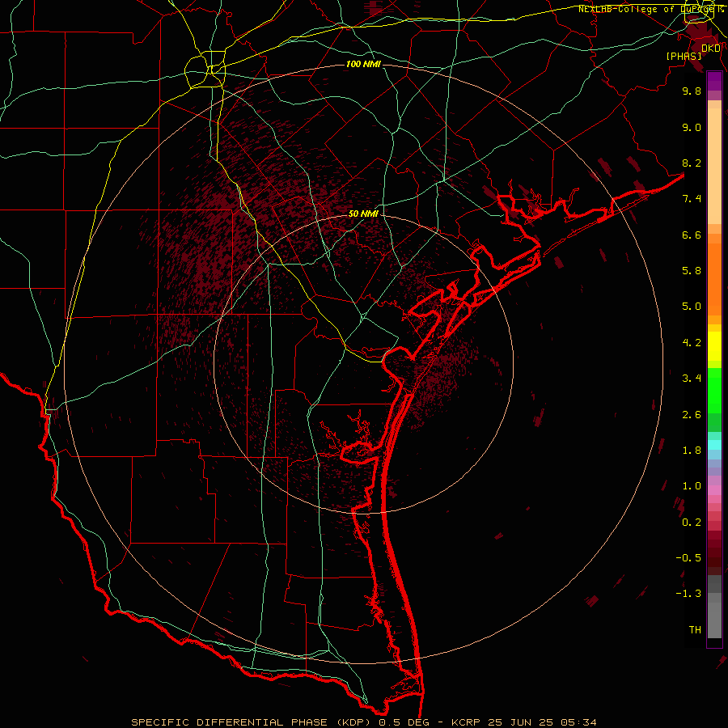Screen dimensions: 728x728
Task: Click the 8.2 scale label
Action: pos(692,163)
